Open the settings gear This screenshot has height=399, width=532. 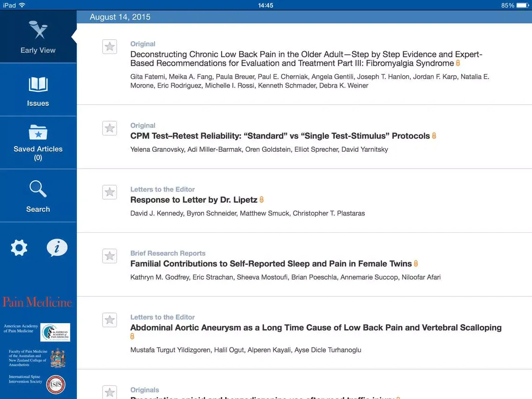tap(19, 248)
